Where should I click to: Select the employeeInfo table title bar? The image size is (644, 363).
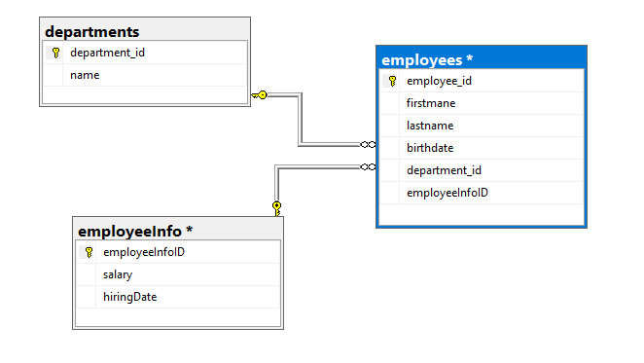178,231
